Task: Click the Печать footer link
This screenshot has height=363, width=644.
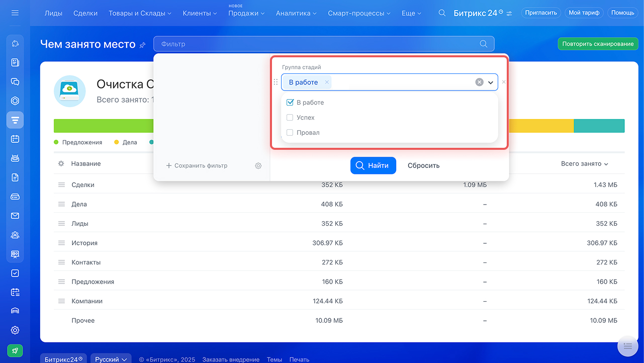Action: click(x=299, y=359)
